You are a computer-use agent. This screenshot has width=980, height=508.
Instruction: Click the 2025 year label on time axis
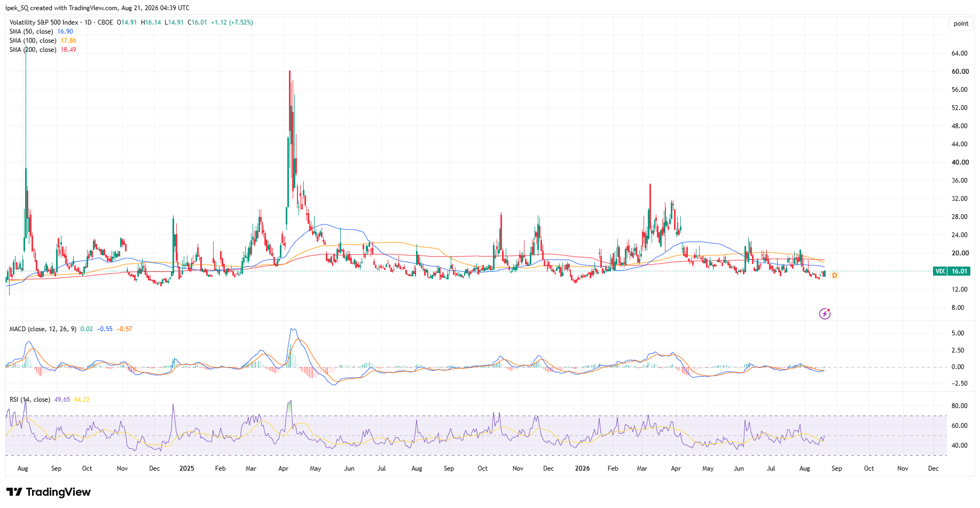187,468
